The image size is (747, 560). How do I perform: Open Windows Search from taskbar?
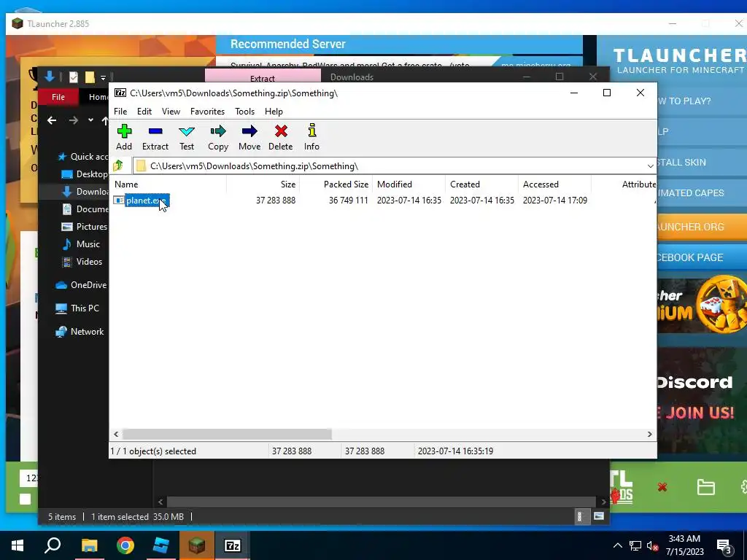point(53,545)
